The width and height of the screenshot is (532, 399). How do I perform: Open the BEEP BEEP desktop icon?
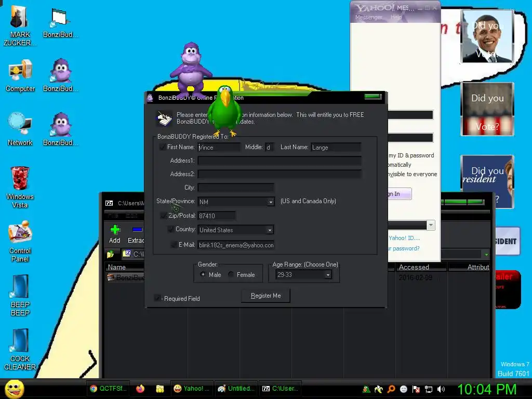pos(20,295)
